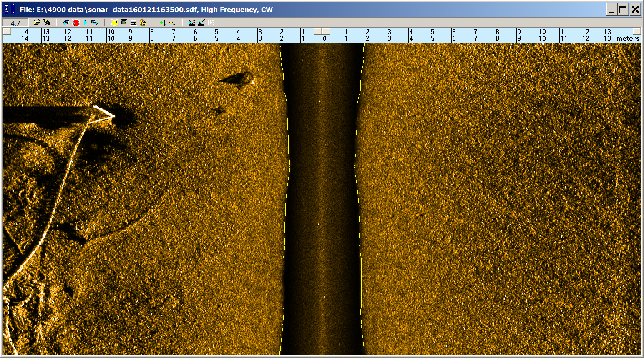
Task: Toggle the yellow ruler scale display
Action: click(115, 23)
